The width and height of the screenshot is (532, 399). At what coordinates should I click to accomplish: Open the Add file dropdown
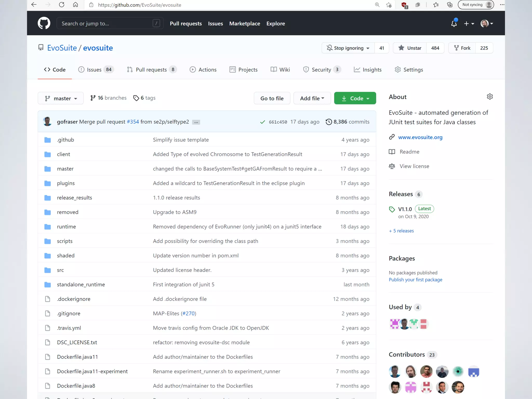click(312, 98)
